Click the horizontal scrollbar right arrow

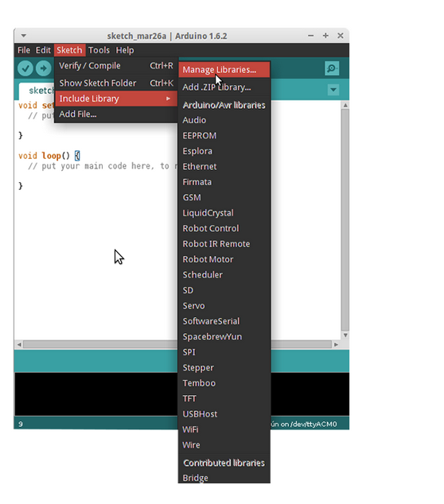point(336,344)
